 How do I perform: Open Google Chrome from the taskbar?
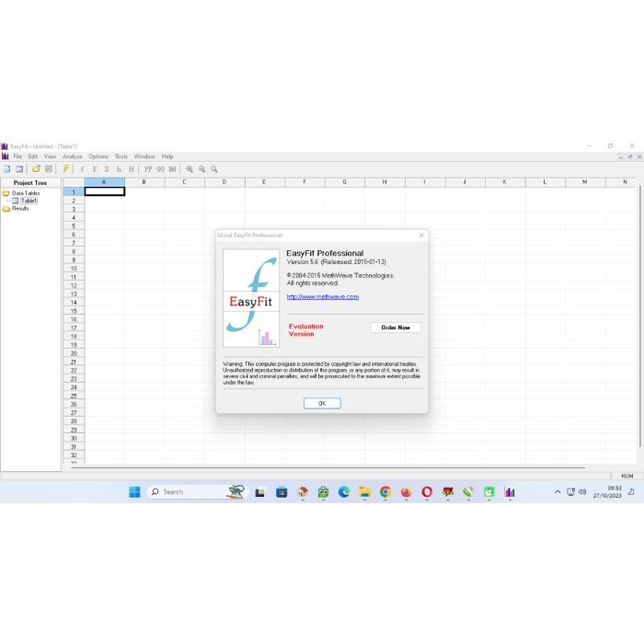[385, 492]
